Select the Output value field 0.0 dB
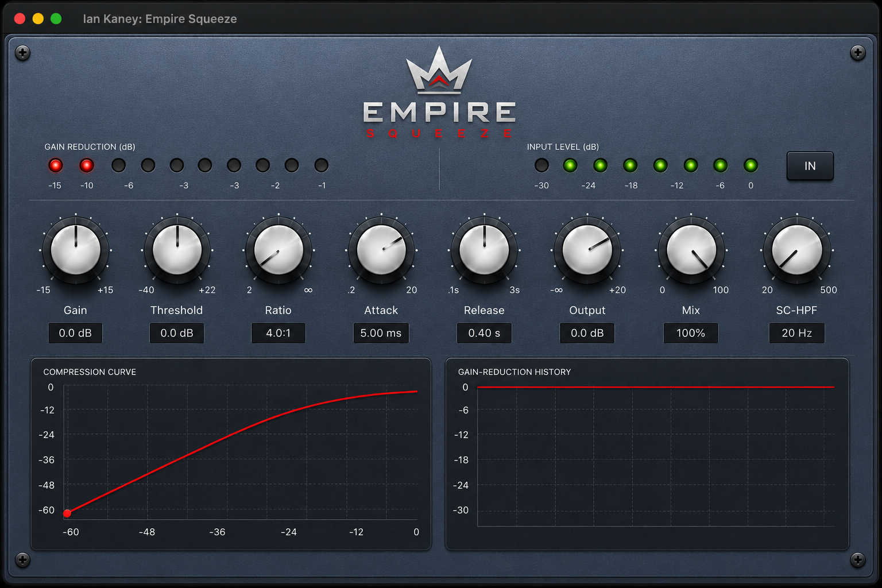This screenshot has height=588, width=882. click(x=587, y=333)
